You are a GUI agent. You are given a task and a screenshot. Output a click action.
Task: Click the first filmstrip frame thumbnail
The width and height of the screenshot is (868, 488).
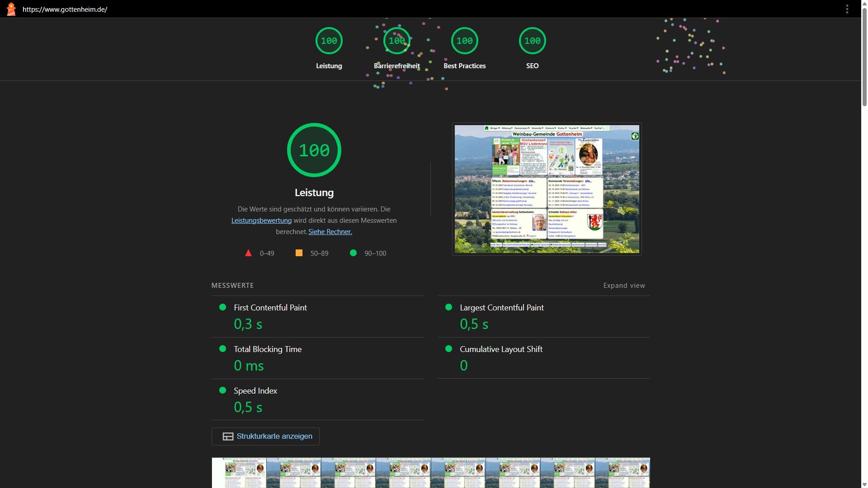(239, 473)
